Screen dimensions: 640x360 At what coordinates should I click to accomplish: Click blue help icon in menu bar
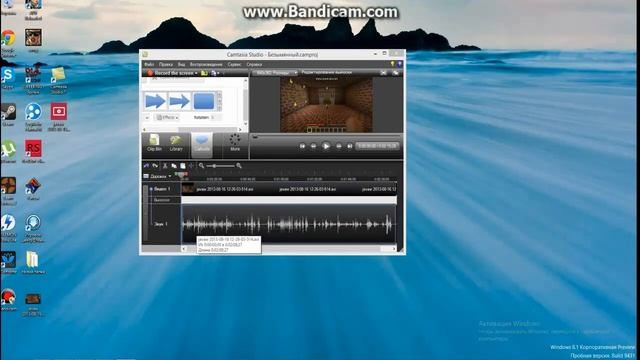pyautogui.click(x=400, y=64)
